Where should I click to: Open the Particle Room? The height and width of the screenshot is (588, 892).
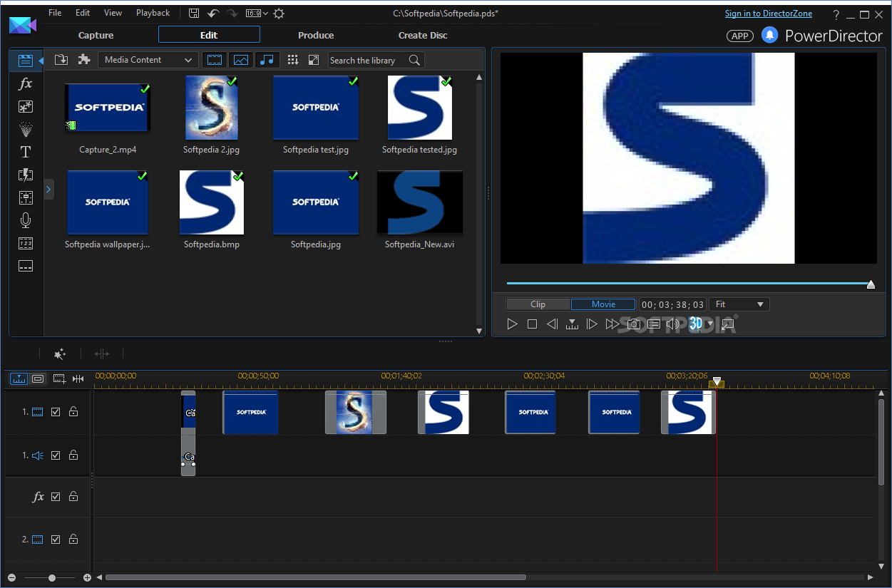tap(26, 129)
